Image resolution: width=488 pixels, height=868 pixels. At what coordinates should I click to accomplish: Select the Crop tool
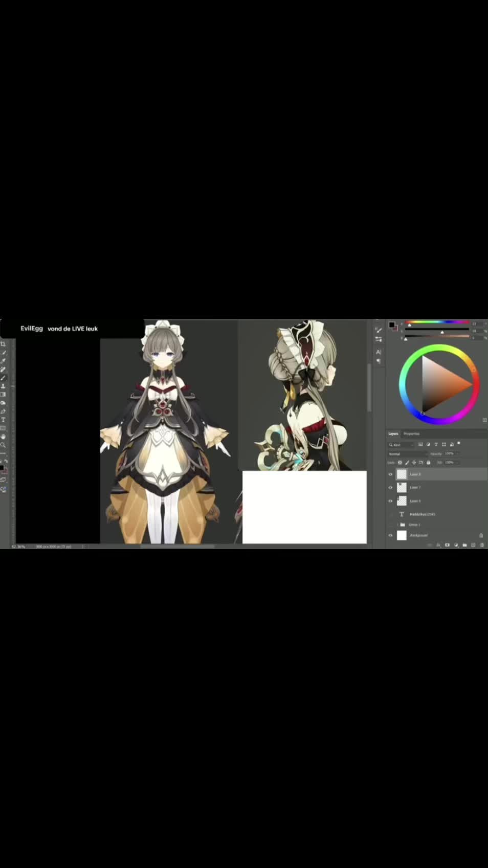[x=3, y=344]
